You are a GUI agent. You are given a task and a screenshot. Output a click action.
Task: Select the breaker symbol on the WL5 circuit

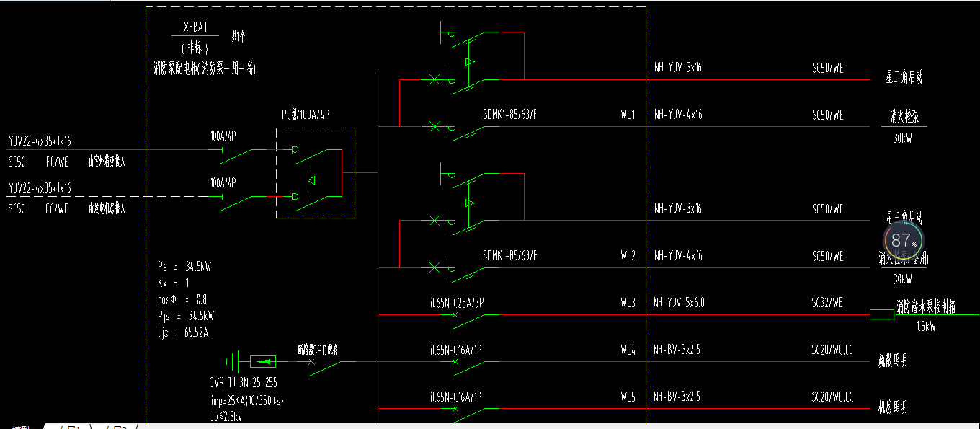coord(470,415)
